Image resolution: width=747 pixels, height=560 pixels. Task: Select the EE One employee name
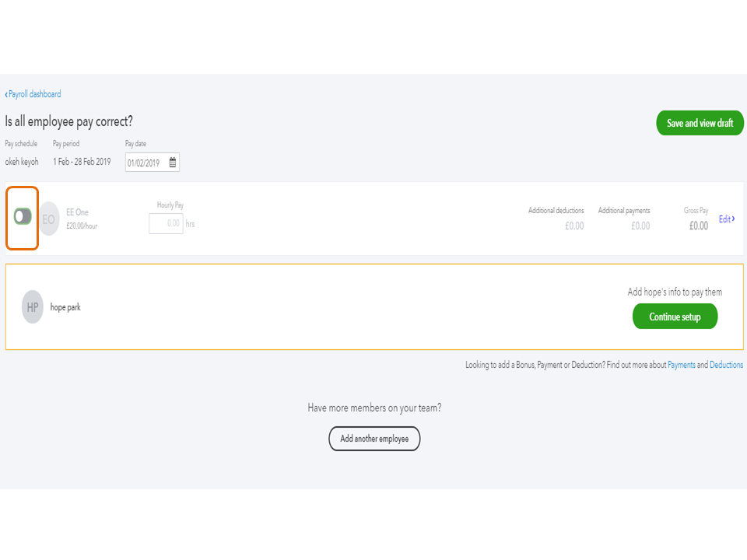78,212
